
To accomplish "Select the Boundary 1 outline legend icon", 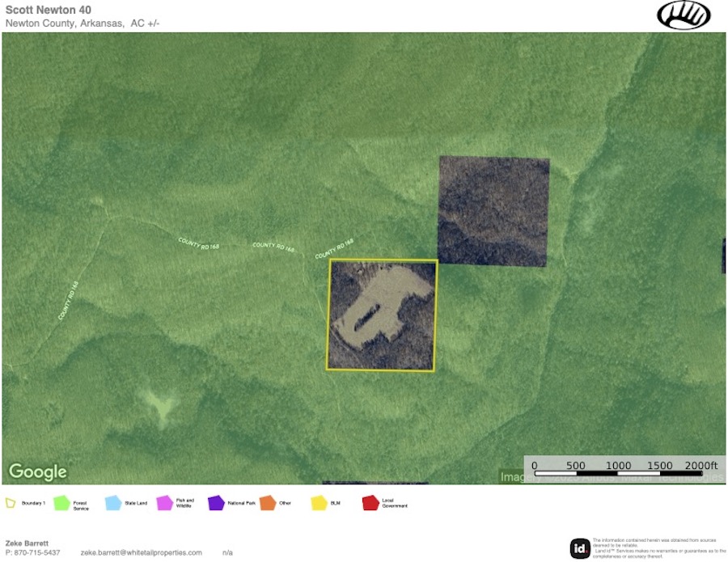I will click(x=11, y=503).
